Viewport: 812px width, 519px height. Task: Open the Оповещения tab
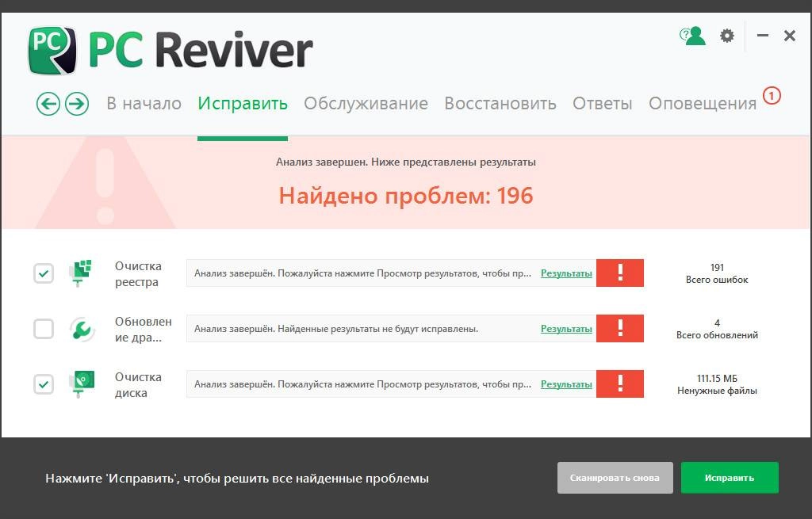point(703,104)
